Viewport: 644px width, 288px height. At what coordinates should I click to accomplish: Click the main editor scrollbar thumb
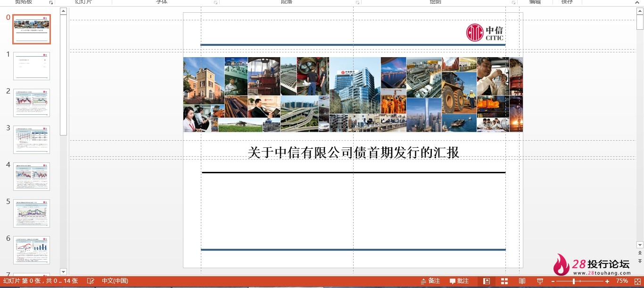(x=640, y=22)
